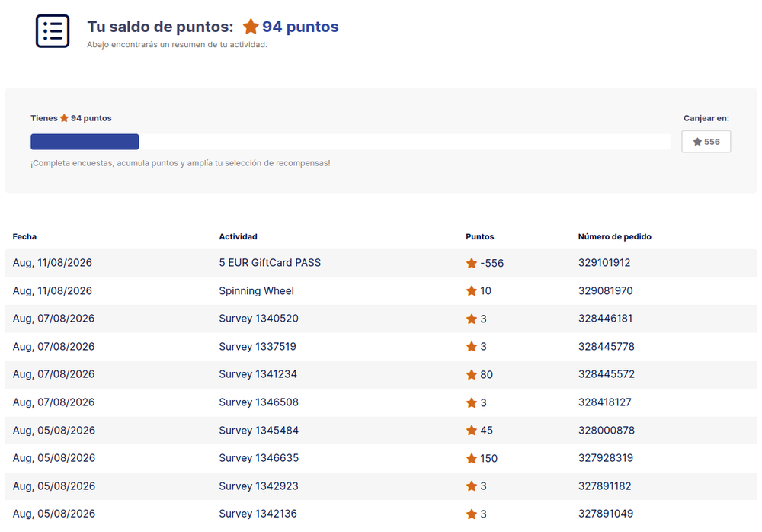Click the 'Survey 1346635' activity entry
This screenshot has height=532, width=762.
pos(258,458)
